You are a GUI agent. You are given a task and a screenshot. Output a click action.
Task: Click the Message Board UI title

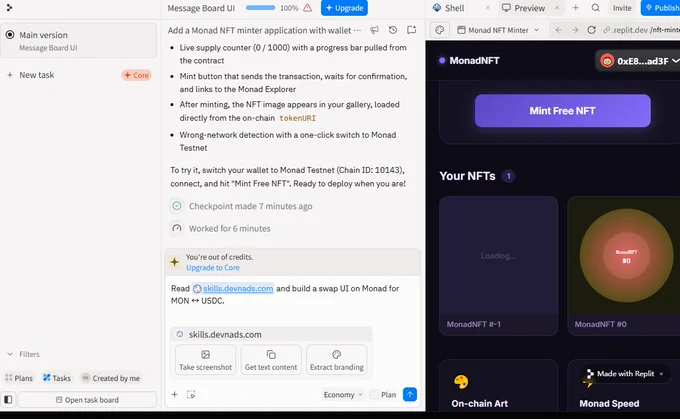click(x=201, y=8)
